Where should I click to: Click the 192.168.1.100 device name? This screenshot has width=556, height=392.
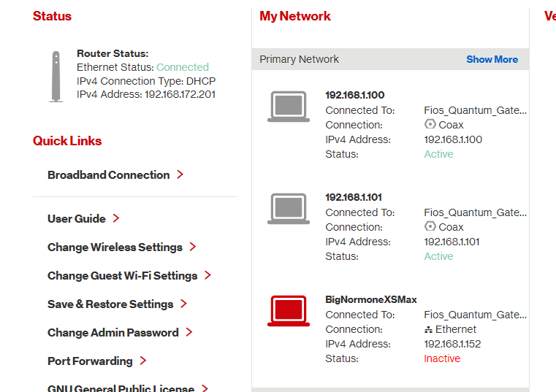(x=355, y=95)
